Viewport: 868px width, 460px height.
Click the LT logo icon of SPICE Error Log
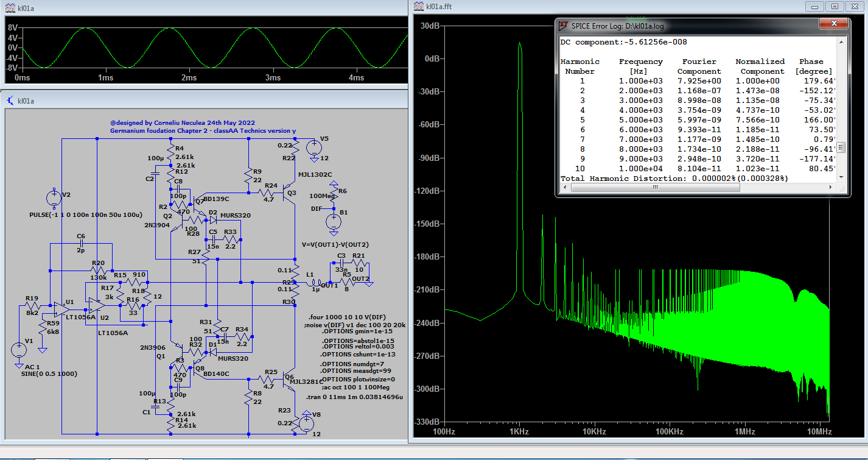tap(563, 26)
